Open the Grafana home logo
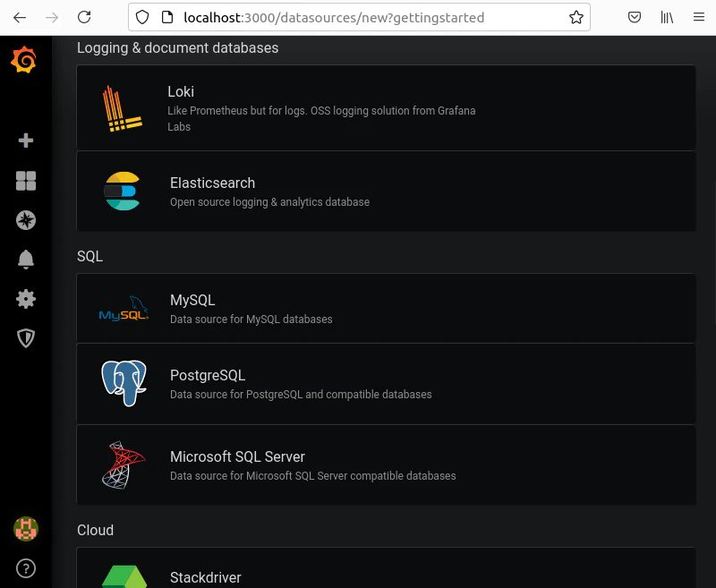 tap(24, 59)
